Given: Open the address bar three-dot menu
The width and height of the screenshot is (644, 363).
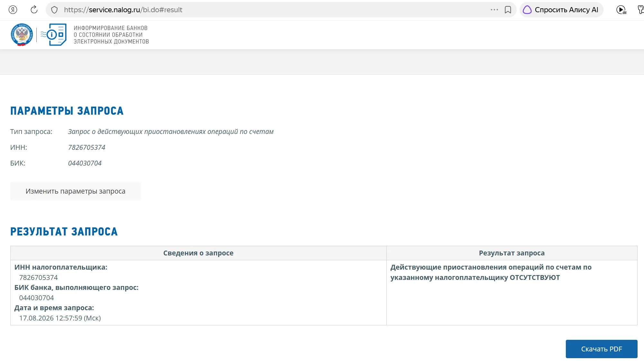Looking at the screenshot, I should pos(494,10).
